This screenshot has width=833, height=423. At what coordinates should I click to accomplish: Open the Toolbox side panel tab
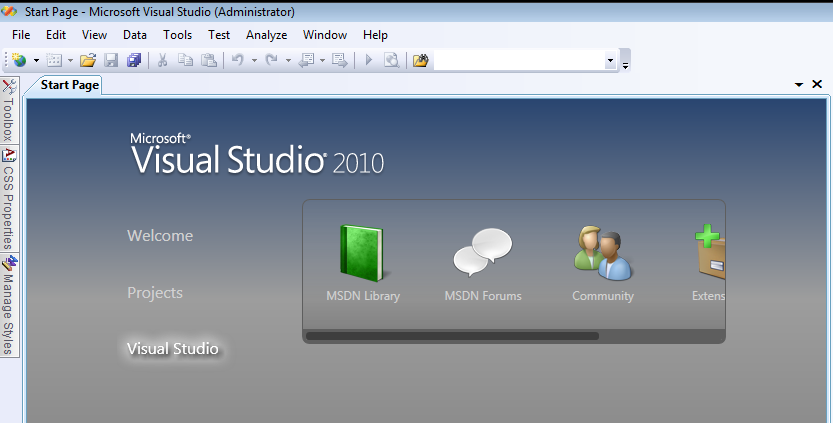point(9,111)
